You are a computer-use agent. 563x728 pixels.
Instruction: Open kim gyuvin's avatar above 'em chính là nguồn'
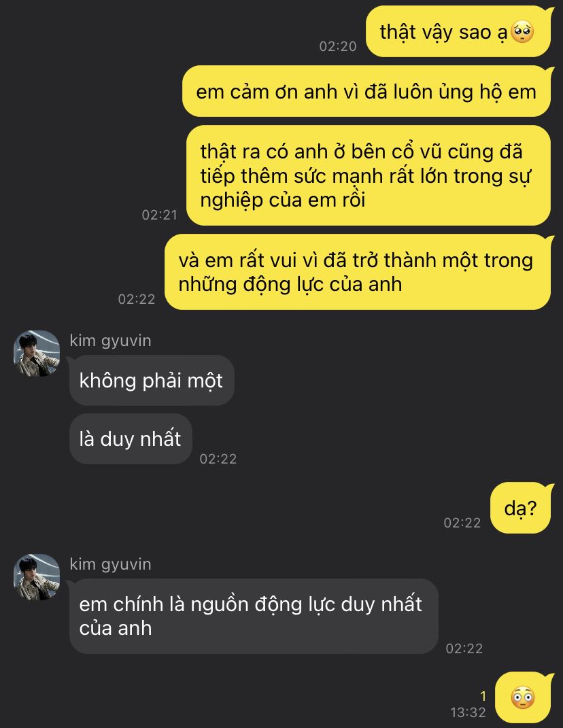click(x=37, y=577)
